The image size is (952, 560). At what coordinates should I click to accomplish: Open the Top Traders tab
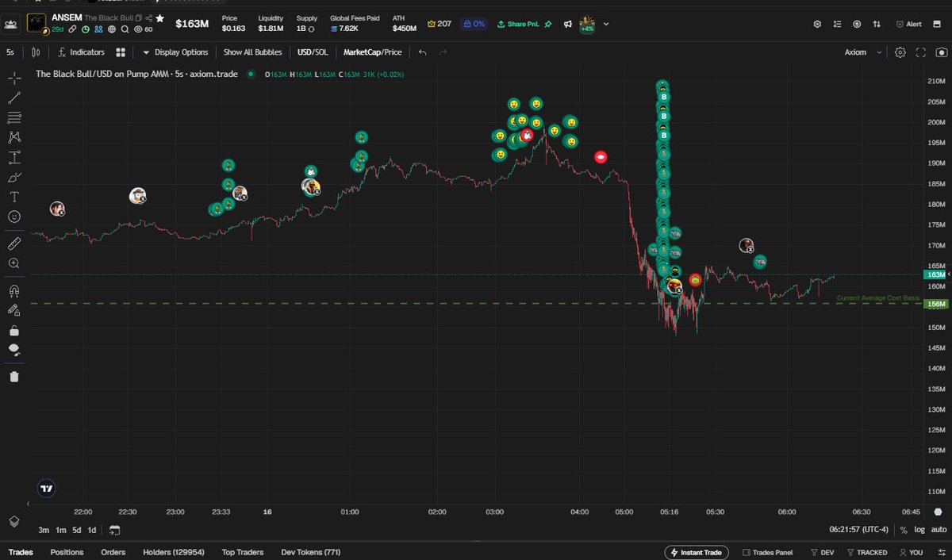tap(243, 552)
